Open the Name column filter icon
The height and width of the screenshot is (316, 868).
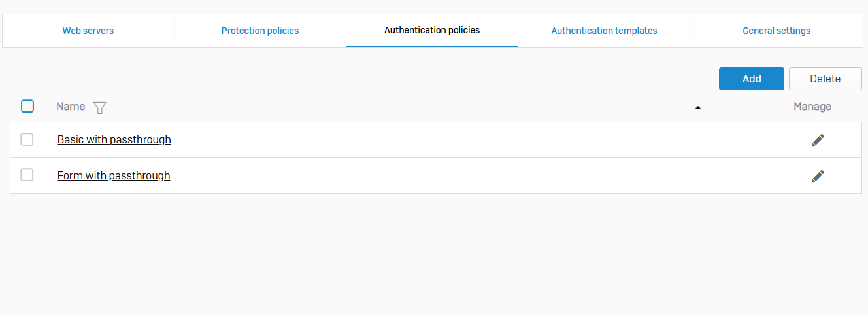[99, 107]
